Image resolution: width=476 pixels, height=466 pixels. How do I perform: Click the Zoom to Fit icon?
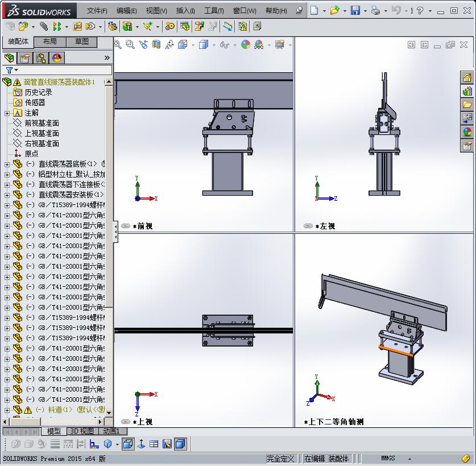(x=118, y=45)
